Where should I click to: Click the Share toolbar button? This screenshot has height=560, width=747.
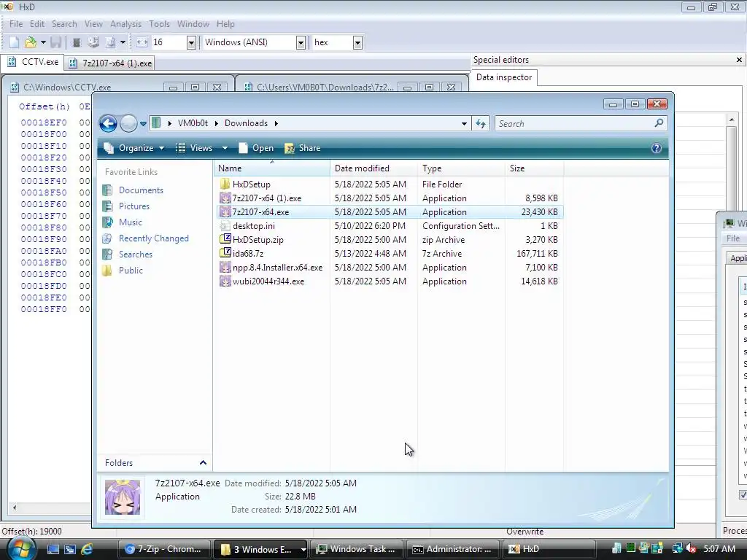tap(303, 148)
